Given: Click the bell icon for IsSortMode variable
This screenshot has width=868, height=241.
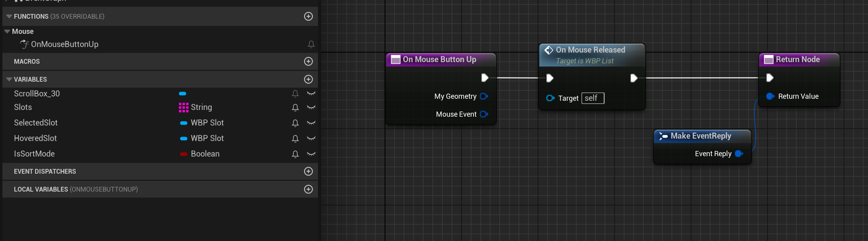Looking at the screenshot, I should coord(295,154).
